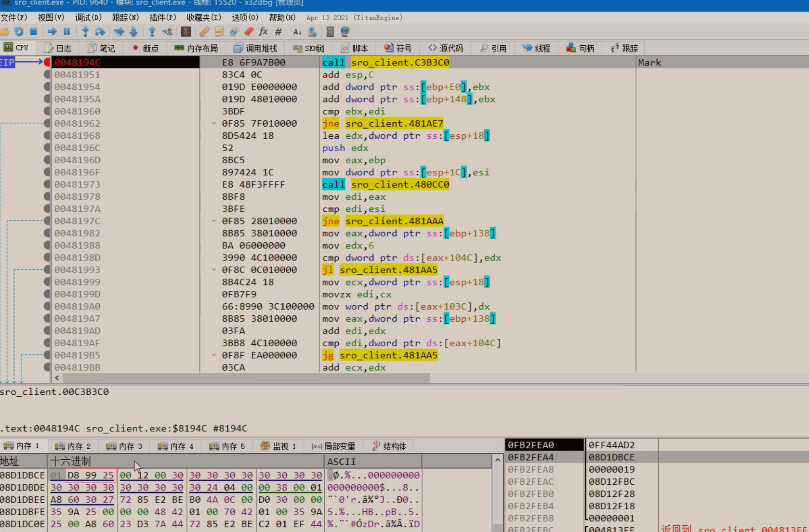Select the 结构体 tab
Screen dimensions: 809x532
click(x=389, y=446)
